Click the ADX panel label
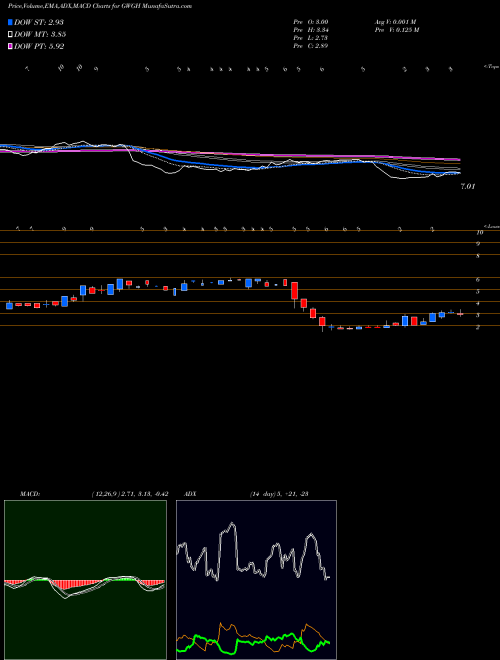The width and height of the screenshot is (500, 660). click(190, 494)
